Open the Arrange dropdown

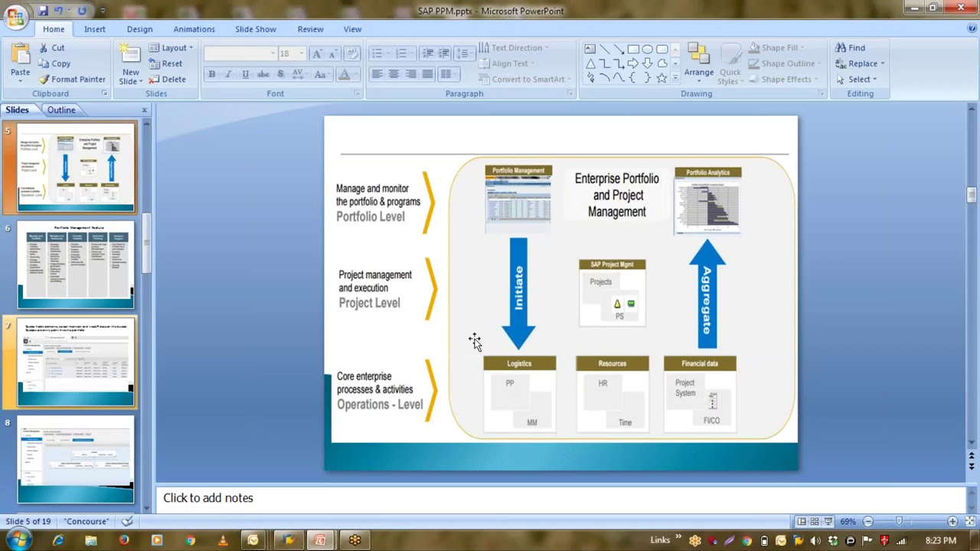699,61
